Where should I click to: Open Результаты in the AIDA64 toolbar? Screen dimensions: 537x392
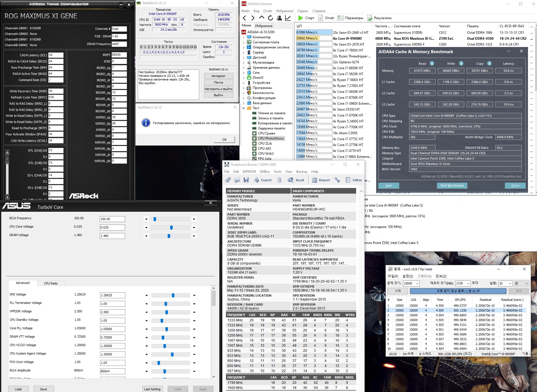coord(379,18)
